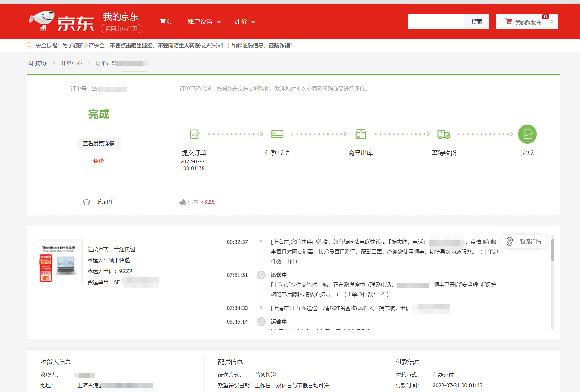Click the 07:51:31 tracking timestamp
The width and height of the screenshot is (580, 392).
click(x=237, y=275)
